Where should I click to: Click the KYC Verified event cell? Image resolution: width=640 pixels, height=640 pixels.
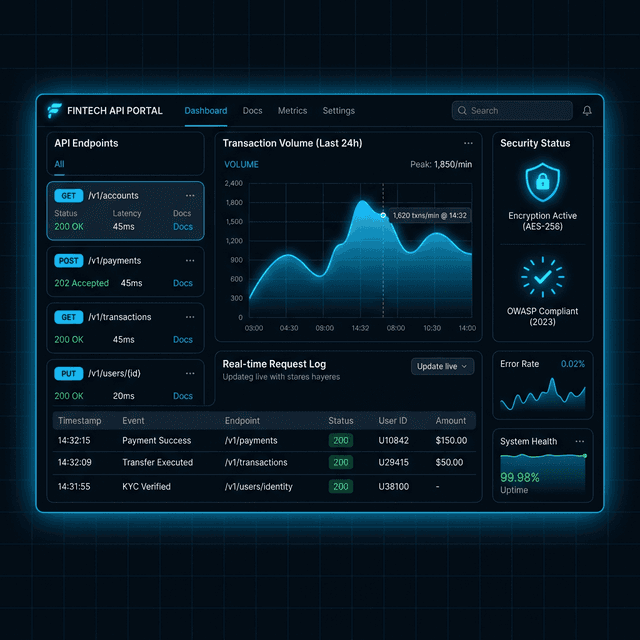[x=147, y=487]
